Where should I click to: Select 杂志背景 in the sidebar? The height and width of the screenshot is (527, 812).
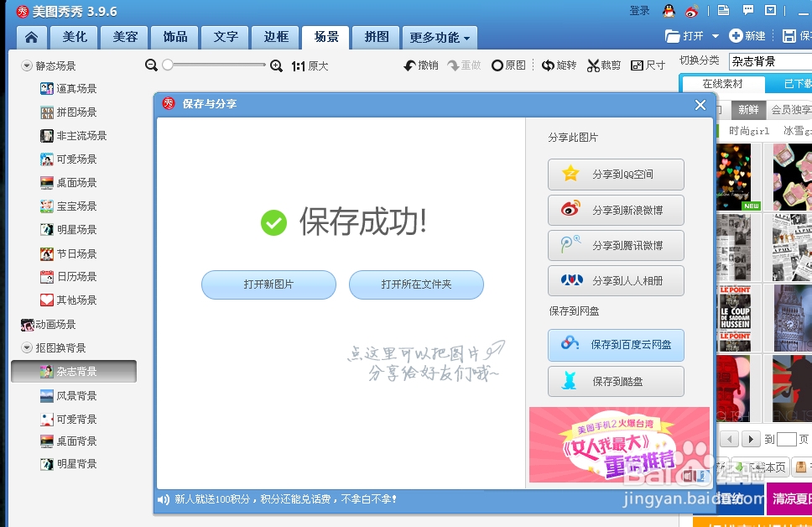pos(74,372)
